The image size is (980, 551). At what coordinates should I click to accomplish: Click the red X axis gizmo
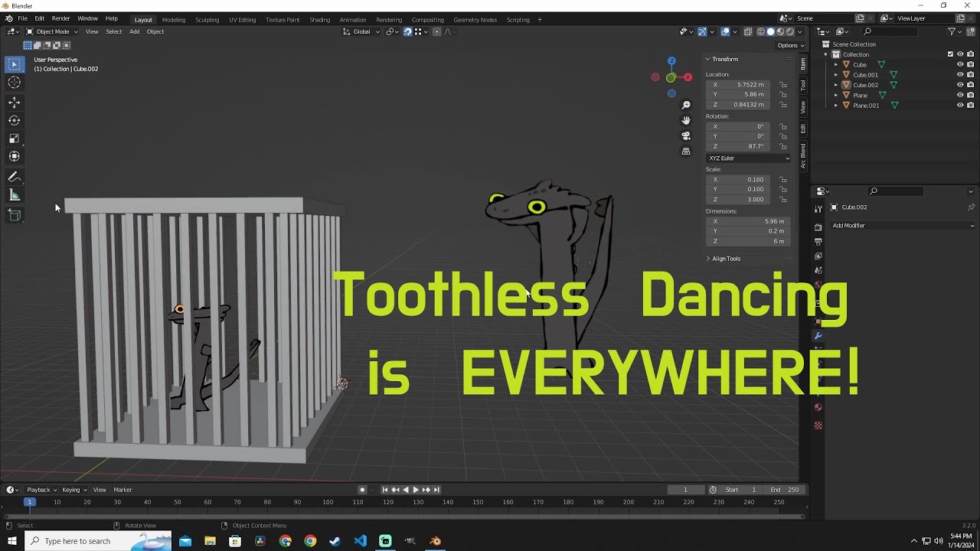tap(688, 77)
